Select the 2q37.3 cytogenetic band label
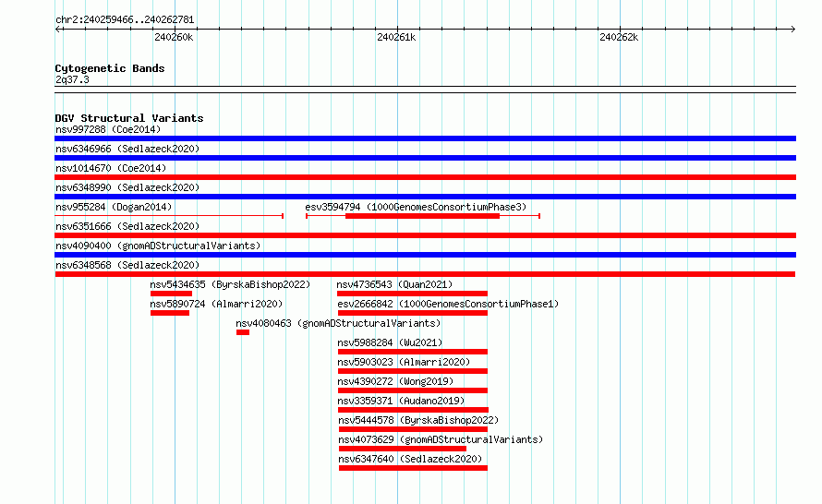The image size is (822, 504). point(72,79)
